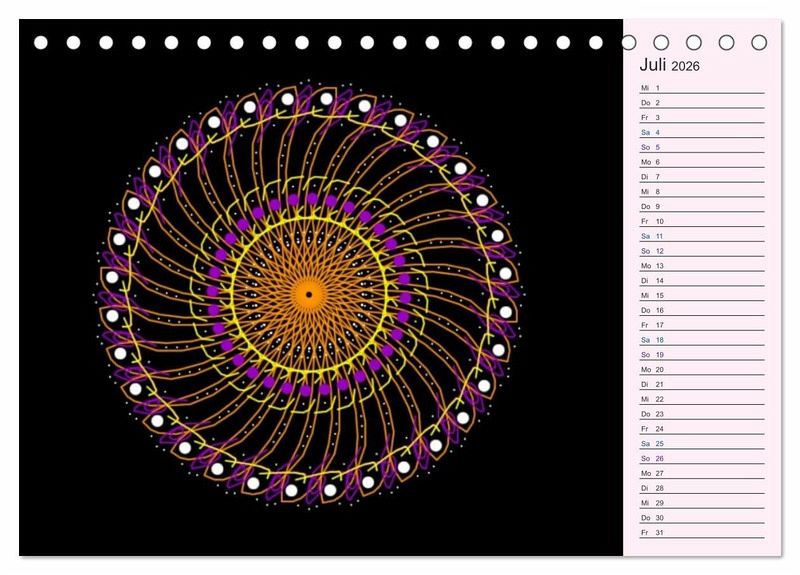Click the "Juli" month heading
This screenshot has height=575, width=800.
click(x=653, y=66)
